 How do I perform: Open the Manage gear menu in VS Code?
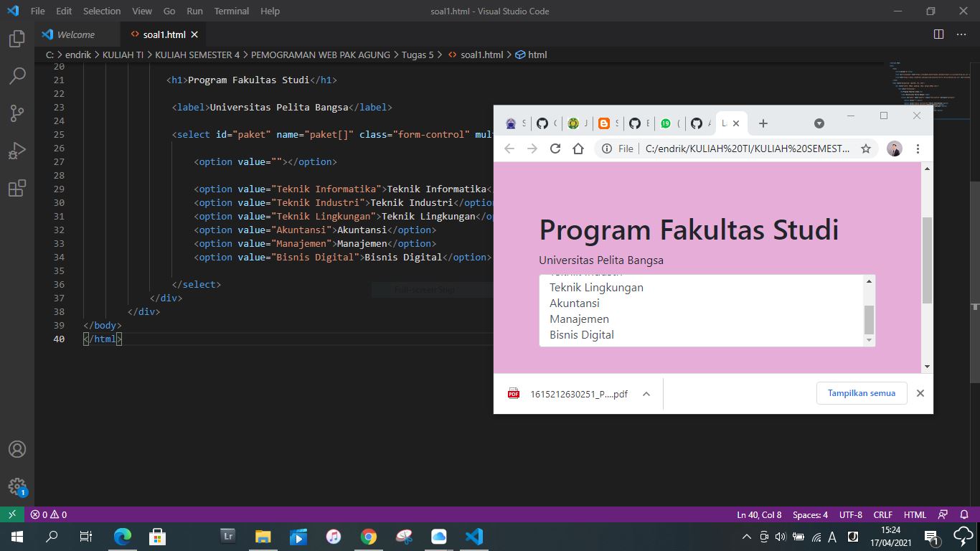[17, 486]
